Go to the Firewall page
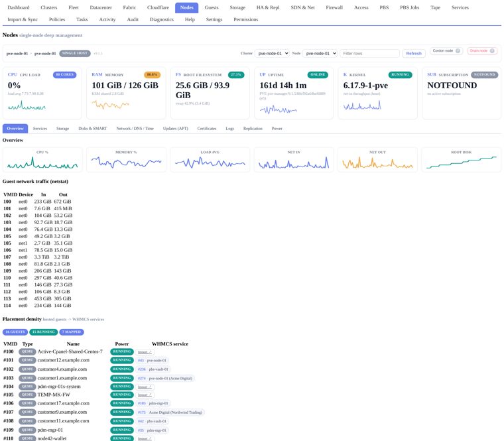 pos(334,7)
